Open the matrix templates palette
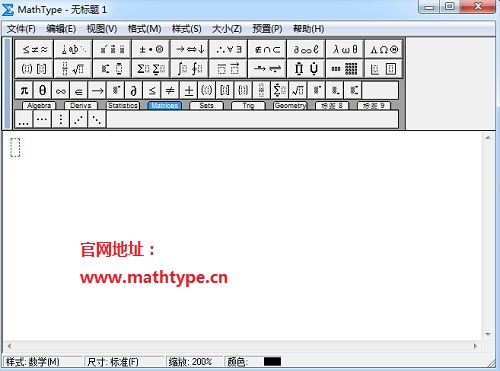The width and height of the screenshot is (500, 371). click(x=345, y=69)
